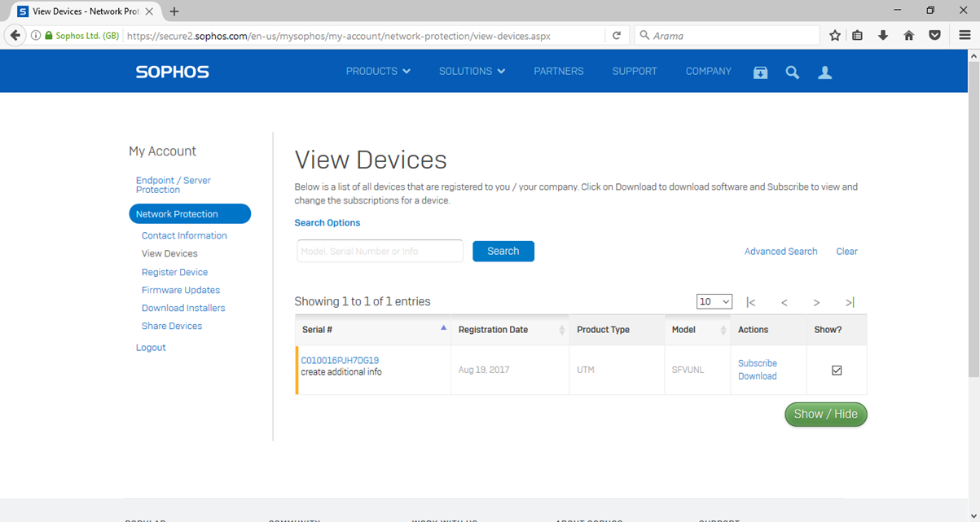
Task: Go to the previous page of entries
Action: (784, 302)
